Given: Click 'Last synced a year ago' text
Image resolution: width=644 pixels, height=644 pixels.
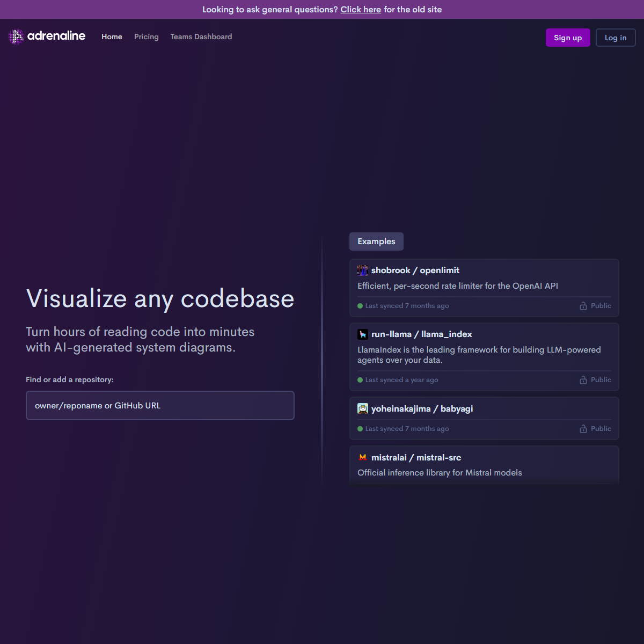Looking at the screenshot, I should coord(401,380).
